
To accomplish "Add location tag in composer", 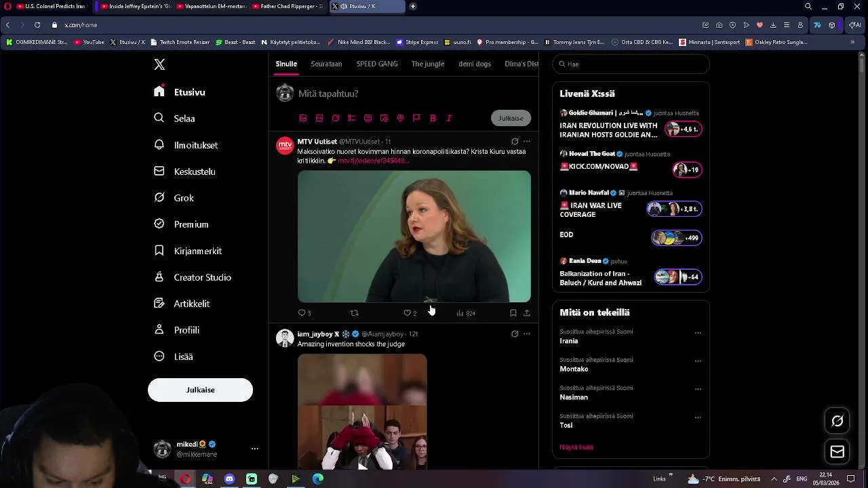I will [x=400, y=118].
